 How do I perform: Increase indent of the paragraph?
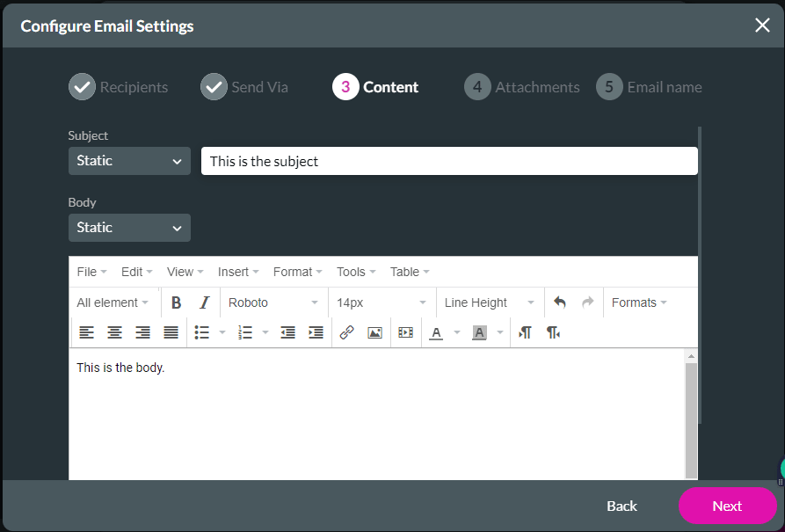click(316, 332)
